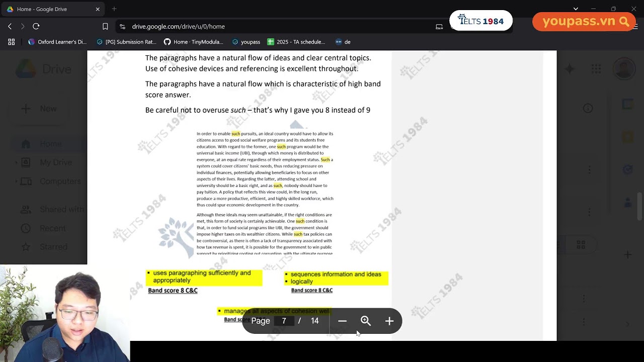Click the browser forward arrow
Viewport: 644px width, 362px height.
23,26
